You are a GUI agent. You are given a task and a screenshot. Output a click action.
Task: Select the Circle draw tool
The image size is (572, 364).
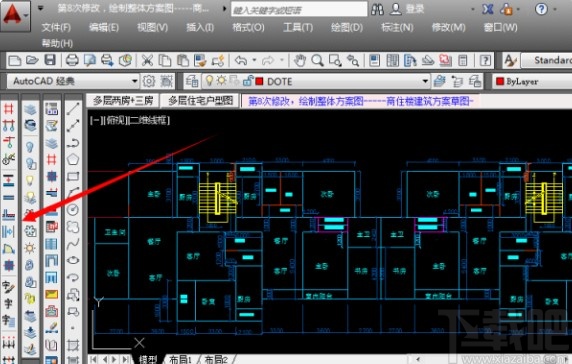(73, 210)
